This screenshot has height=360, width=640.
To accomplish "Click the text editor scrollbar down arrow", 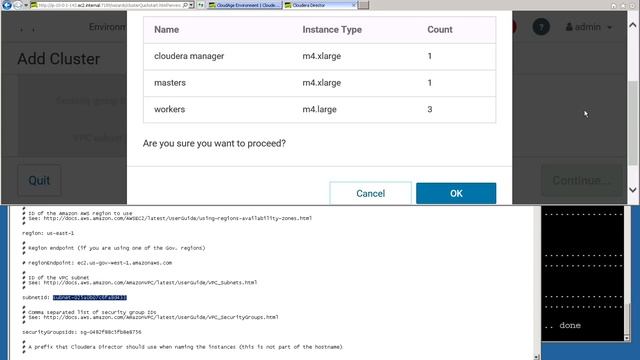I will click(537, 357).
